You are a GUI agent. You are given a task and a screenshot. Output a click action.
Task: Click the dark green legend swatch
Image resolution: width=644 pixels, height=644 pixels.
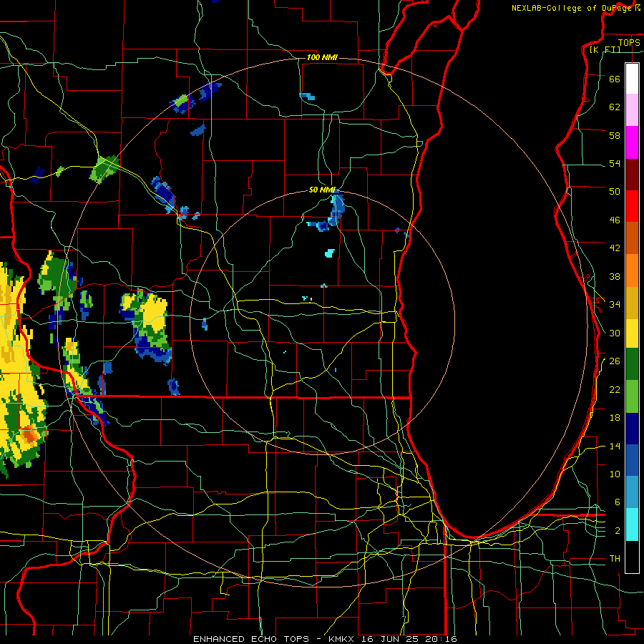632,364
